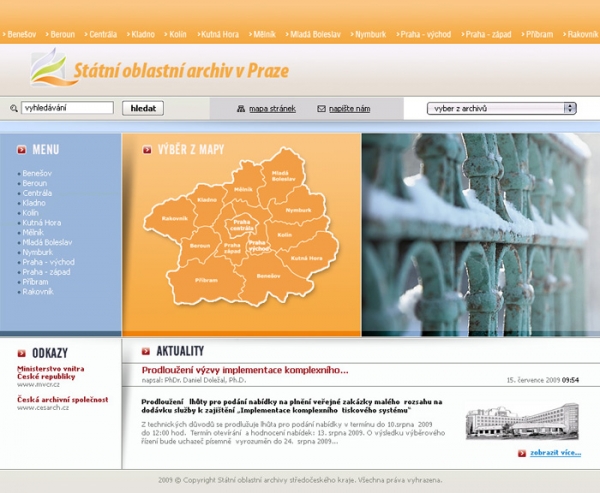The height and width of the screenshot is (493, 600).
Task: Click the zobrazit více link
Action: point(556,453)
